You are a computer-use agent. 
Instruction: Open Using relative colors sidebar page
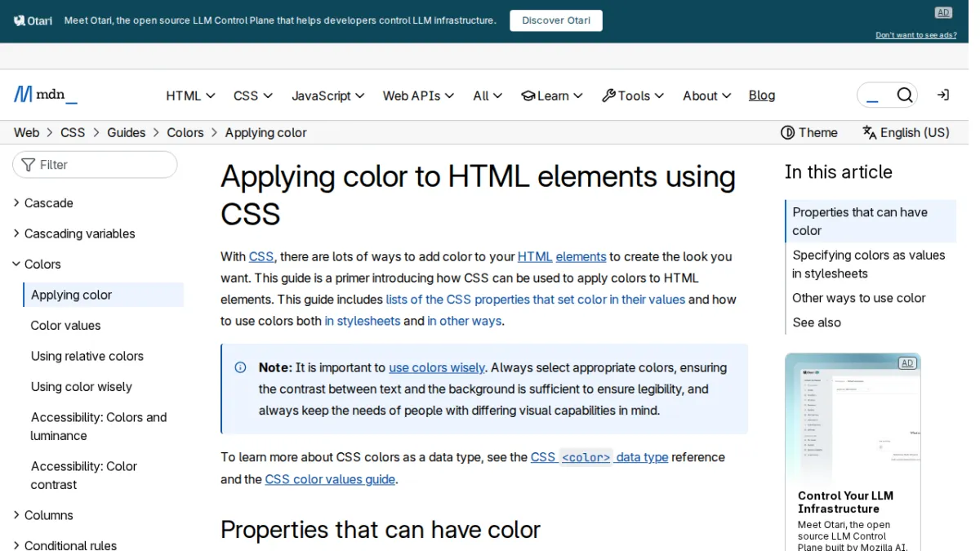click(87, 356)
